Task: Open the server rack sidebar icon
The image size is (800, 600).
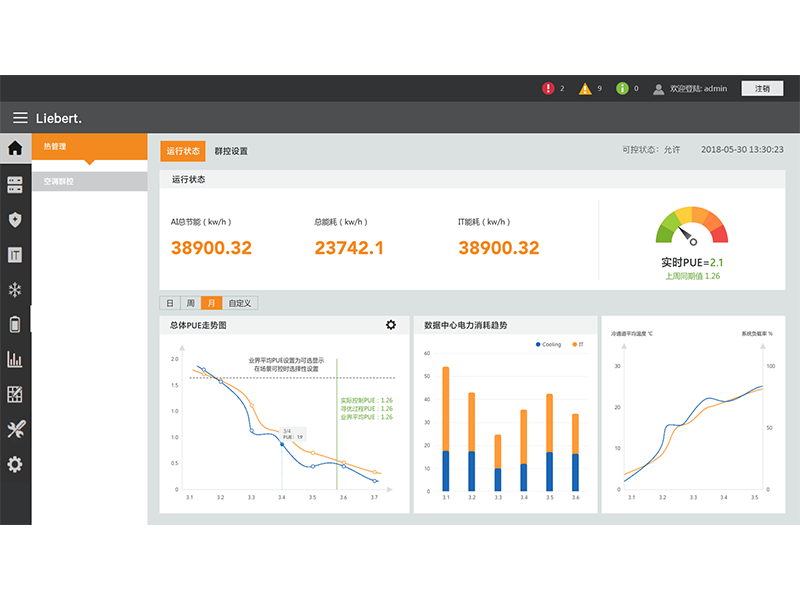Action: pyautogui.click(x=15, y=185)
